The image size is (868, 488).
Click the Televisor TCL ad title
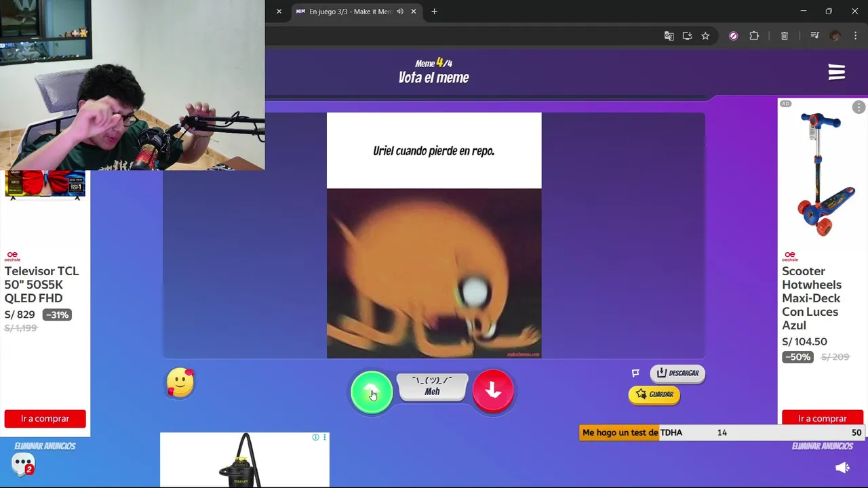(42, 285)
